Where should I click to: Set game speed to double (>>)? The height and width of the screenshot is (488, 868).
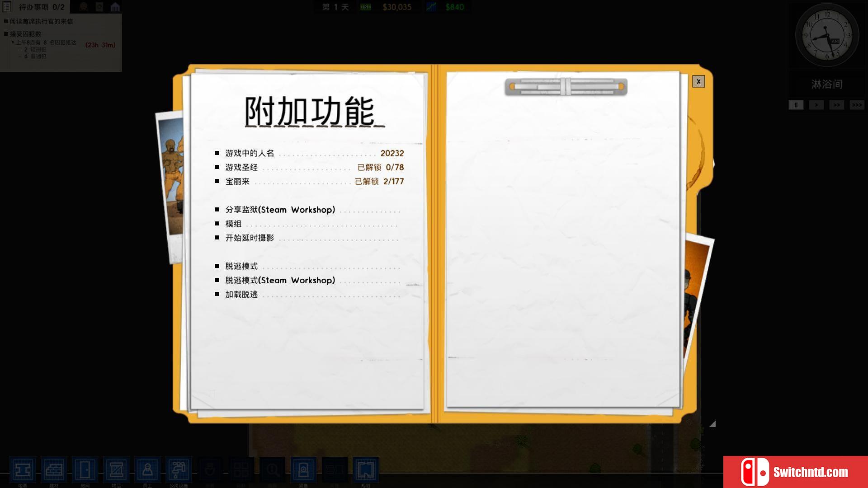(836, 105)
